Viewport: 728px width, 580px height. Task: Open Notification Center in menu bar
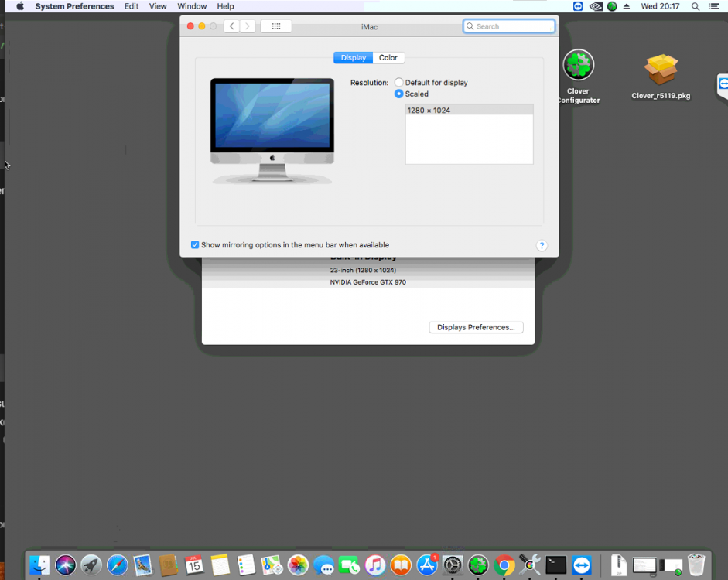(x=714, y=6)
